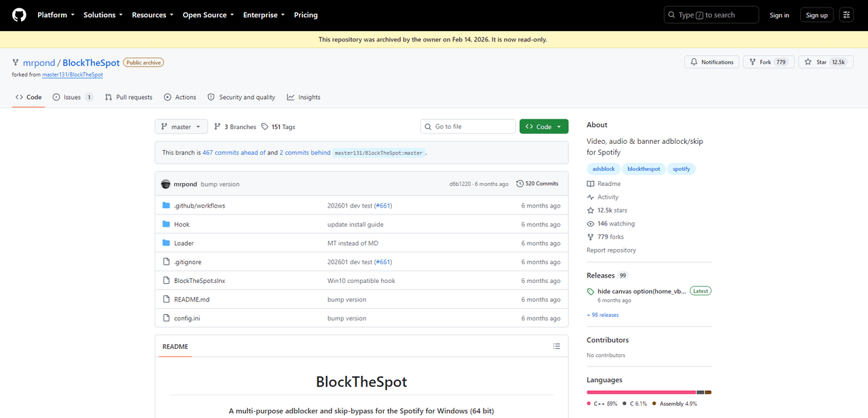The image size is (868, 418).
Task: Open master131/BlockTheSpot parent repository link
Action: [x=73, y=75]
